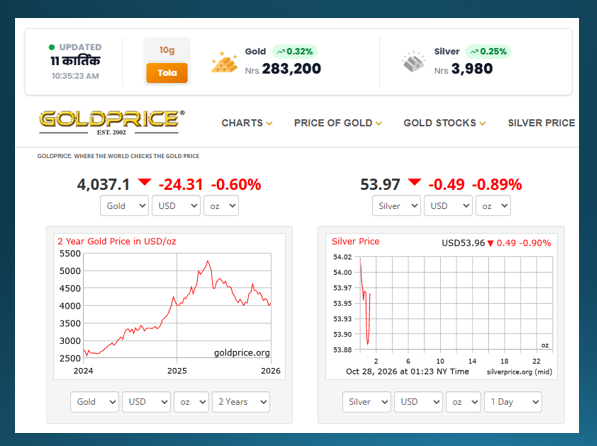Open oz unit dropdown under gold price
This screenshot has height=446, width=597.
[221, 206]
